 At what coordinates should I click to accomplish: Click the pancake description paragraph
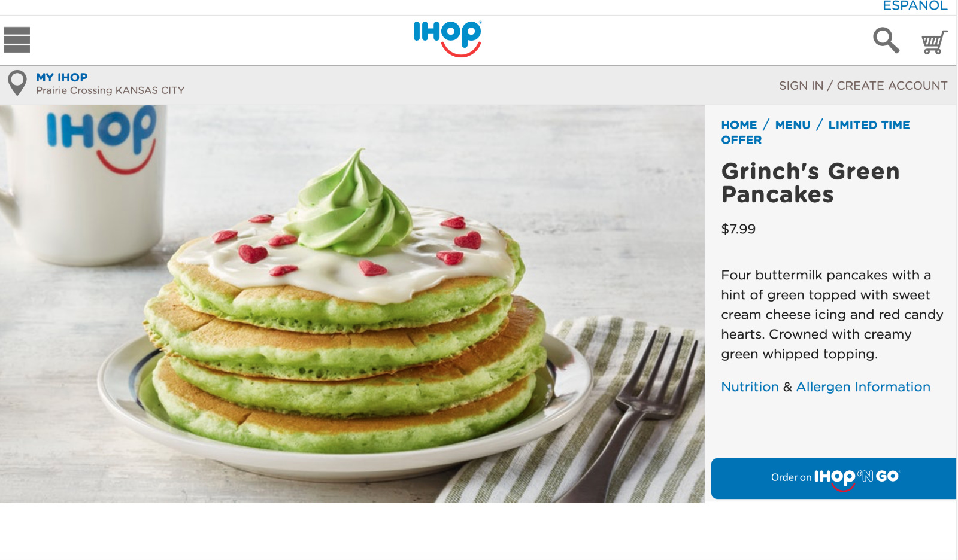click(832, 315)
